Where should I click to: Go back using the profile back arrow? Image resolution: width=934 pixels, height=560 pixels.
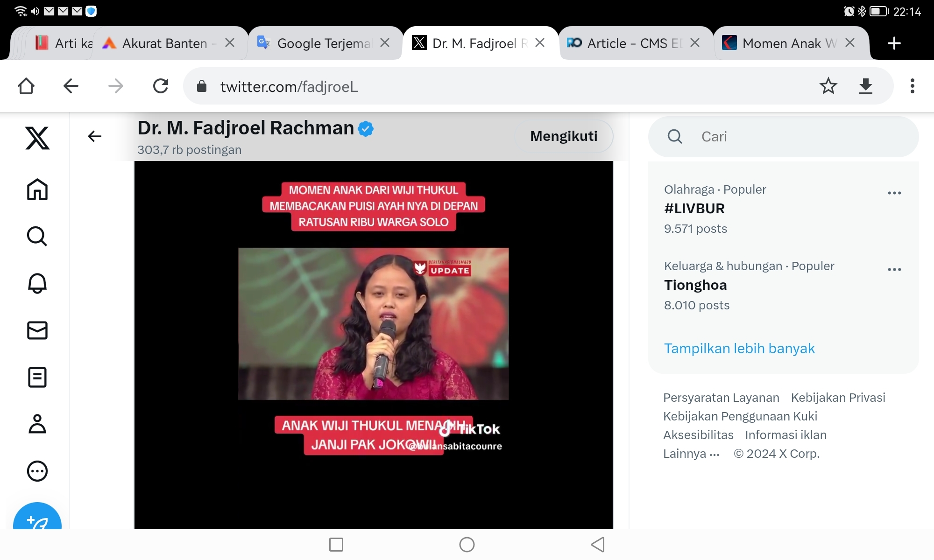(x=94, y=136)
